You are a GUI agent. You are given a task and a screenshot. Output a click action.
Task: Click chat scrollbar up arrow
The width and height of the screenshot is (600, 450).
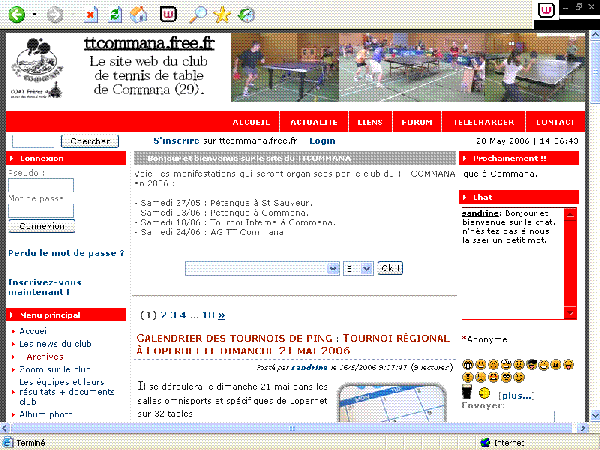pyautogui.click(x=570, y=215)
